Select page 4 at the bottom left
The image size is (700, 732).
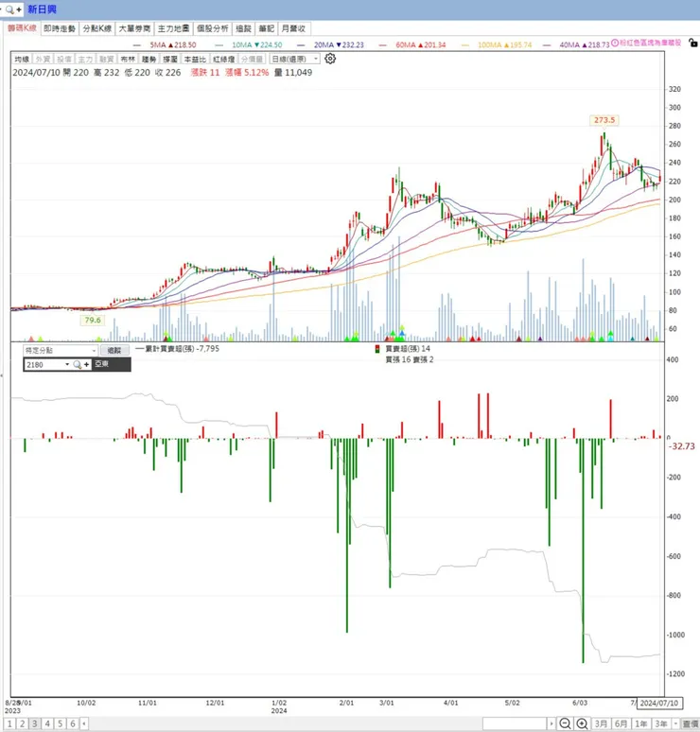(47, 723)
